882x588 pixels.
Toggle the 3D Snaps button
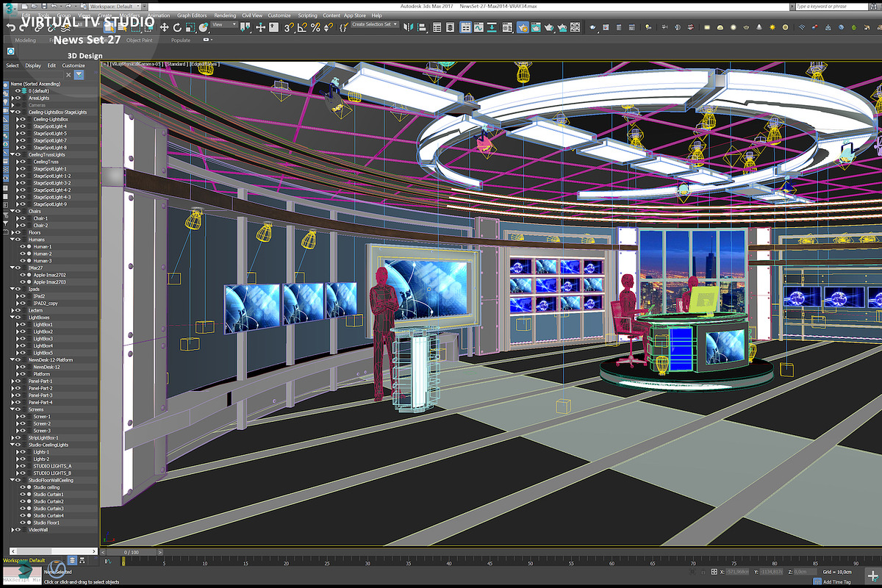tap(289, 27)
